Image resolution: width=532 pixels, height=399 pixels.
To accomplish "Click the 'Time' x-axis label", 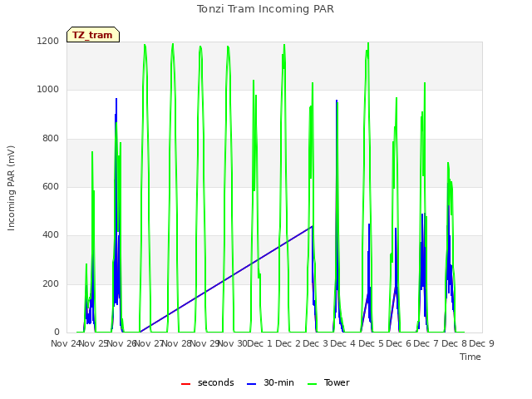I will pyautogui.click(x=470, y=357).
